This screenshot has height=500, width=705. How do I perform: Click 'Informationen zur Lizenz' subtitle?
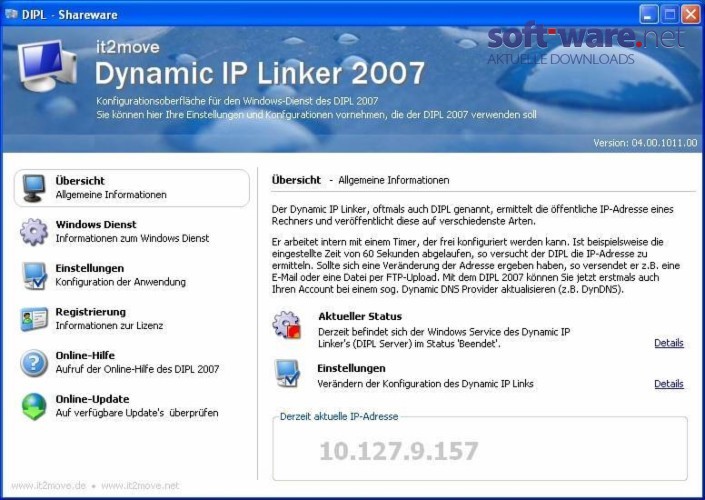coord(109,326)
